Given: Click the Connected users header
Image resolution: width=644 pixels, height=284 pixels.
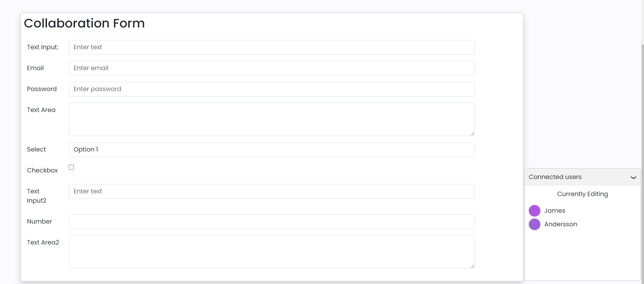Looking at the screenshot, I should pos(555,177).
